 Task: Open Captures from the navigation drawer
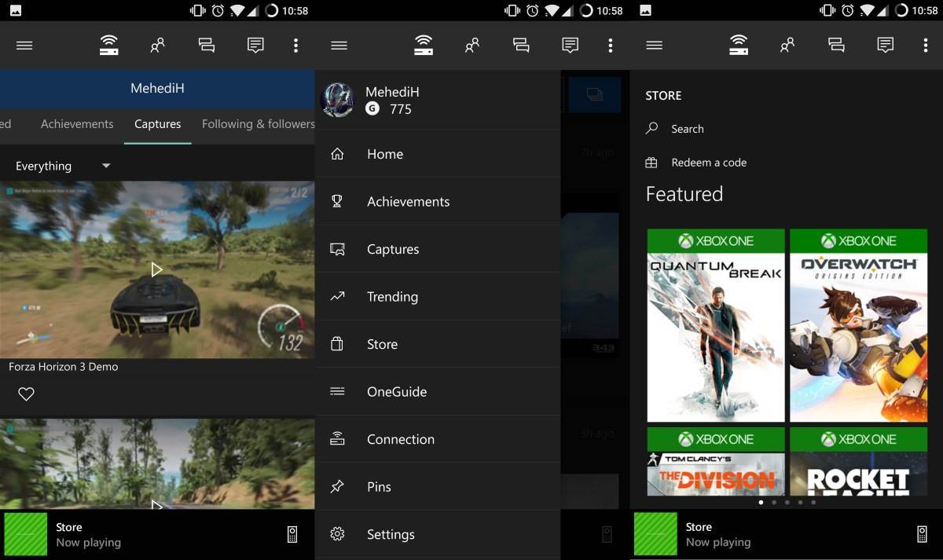[x=393, y=249]
